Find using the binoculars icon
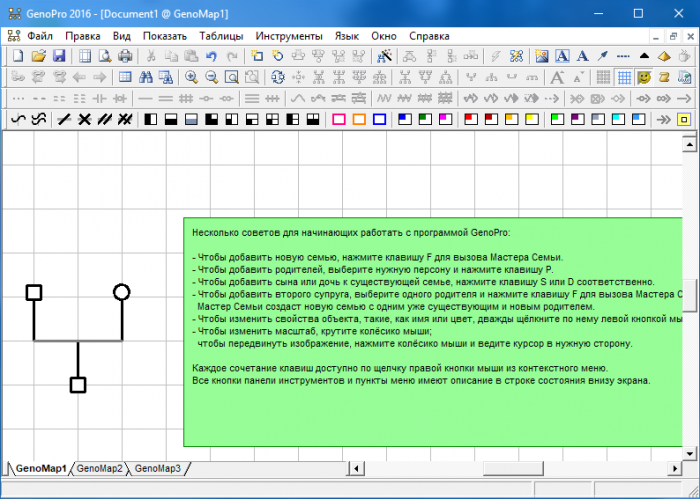 tap(146, 77)
